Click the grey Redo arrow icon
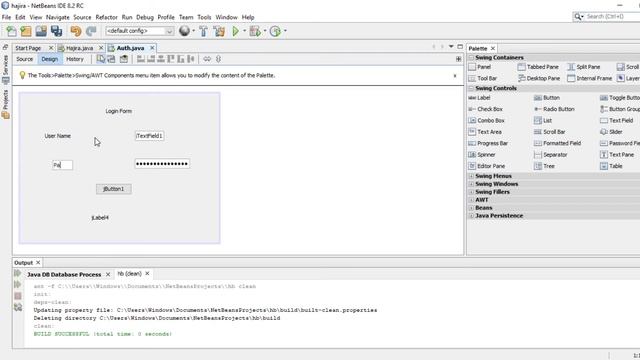Image resolution: width=640 pixels, height=360 pixels. (x=91, y=31)
